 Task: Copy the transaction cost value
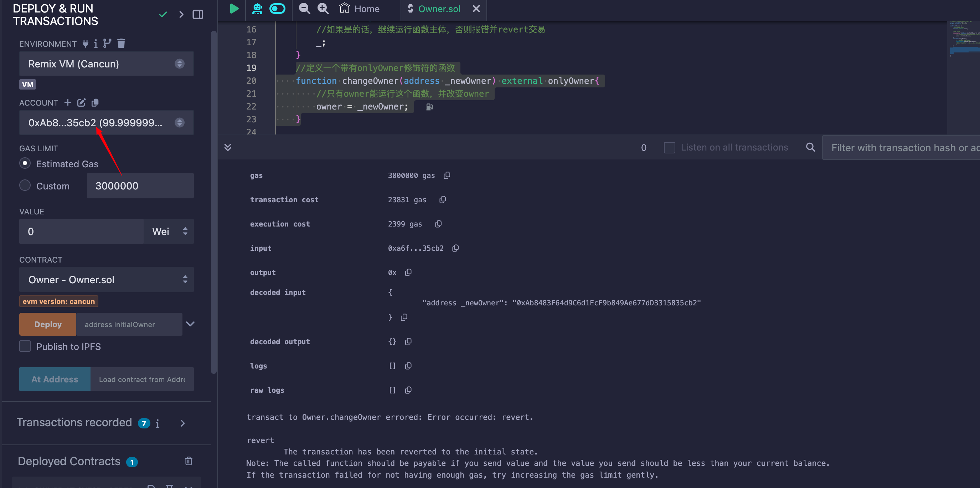(x=443, y=200)
